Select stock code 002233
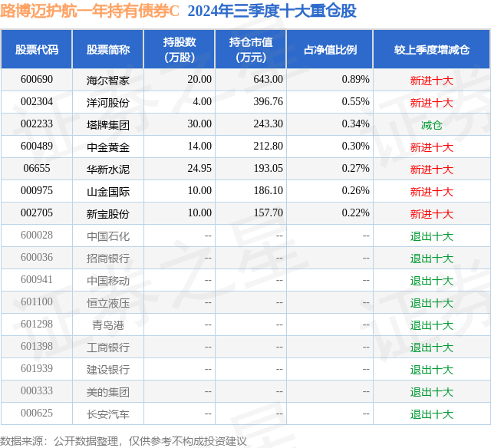This screenshot has height=448, width=491. click(37, 124)
